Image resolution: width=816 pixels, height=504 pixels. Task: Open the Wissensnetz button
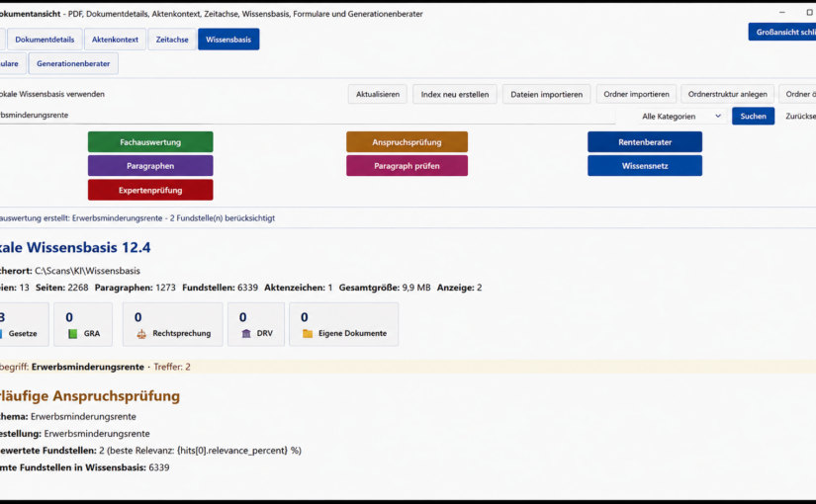pos(645,166)
